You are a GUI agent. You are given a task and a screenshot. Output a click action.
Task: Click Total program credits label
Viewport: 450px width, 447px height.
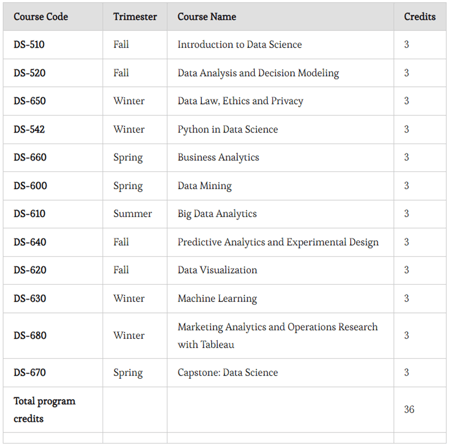pos(44,410)
